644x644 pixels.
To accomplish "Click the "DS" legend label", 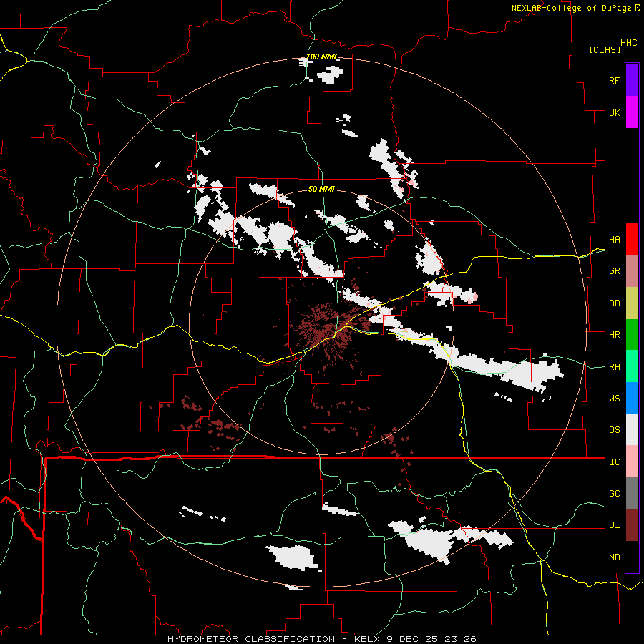I will click(614, 430).
